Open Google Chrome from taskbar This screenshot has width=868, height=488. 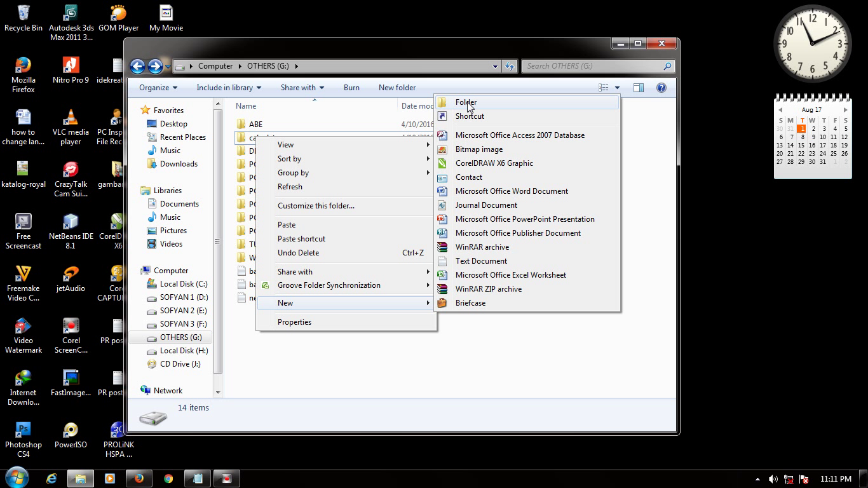(x=168, y=478)
